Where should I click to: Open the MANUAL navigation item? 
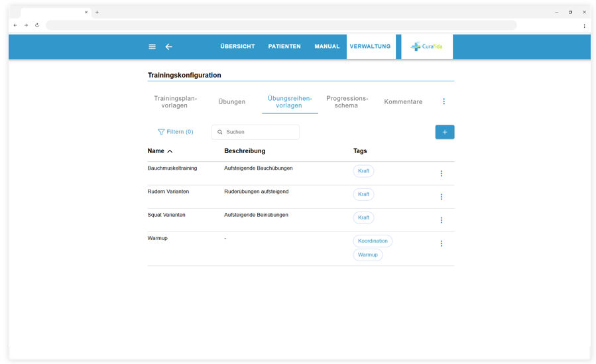327,46
